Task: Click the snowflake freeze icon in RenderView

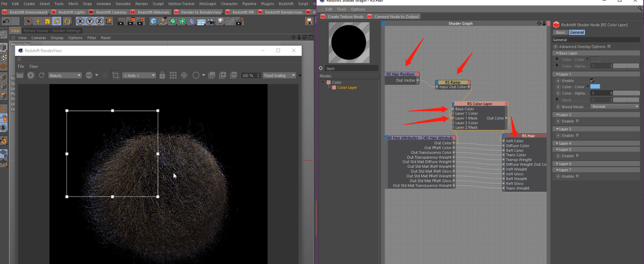Action: pyautogui.click(x=184, y=76)
